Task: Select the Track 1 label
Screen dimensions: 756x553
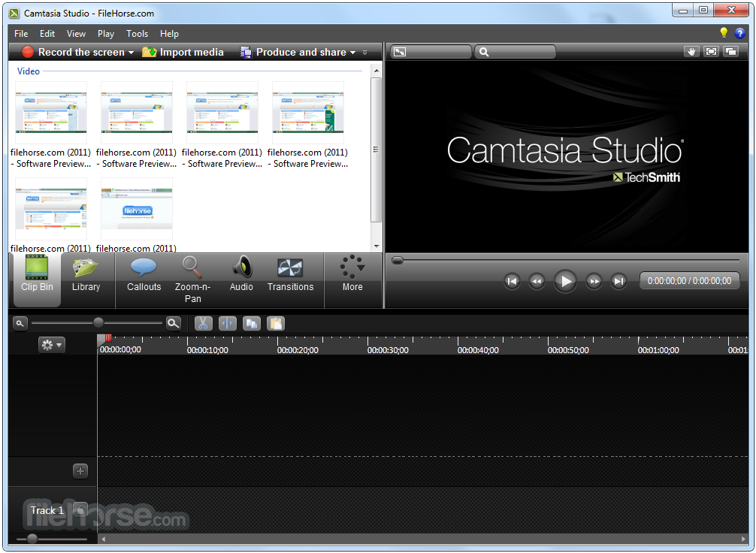Action: pos(47,511)
